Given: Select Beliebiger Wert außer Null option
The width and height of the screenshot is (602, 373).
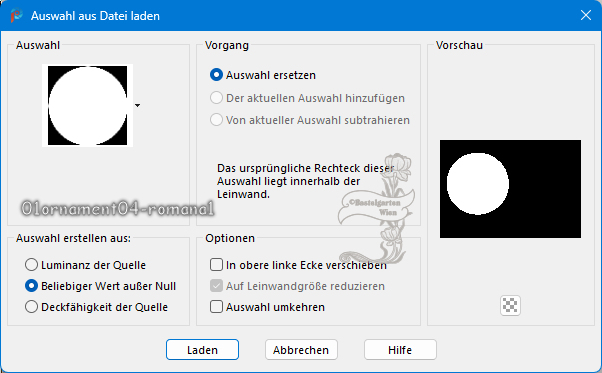Looking at the screenshot, I should (31, 286).
